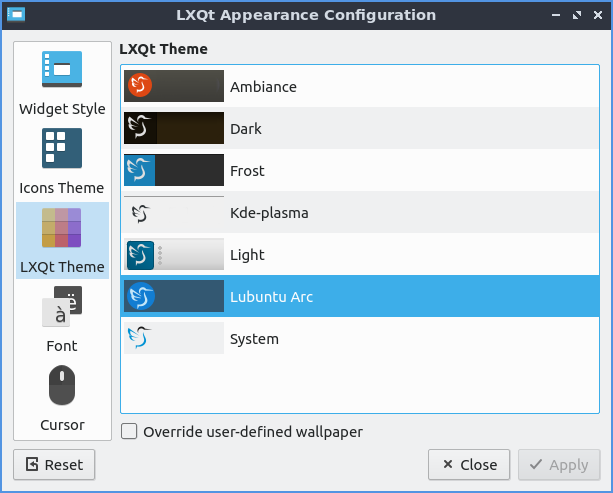The image size is (613, 493).
Task: Click the LXQt Theme palette icon
Action: coord(62,227)
